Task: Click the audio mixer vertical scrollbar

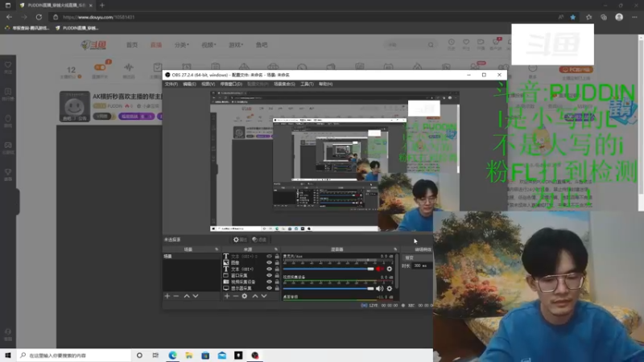Action: [397, 271]
